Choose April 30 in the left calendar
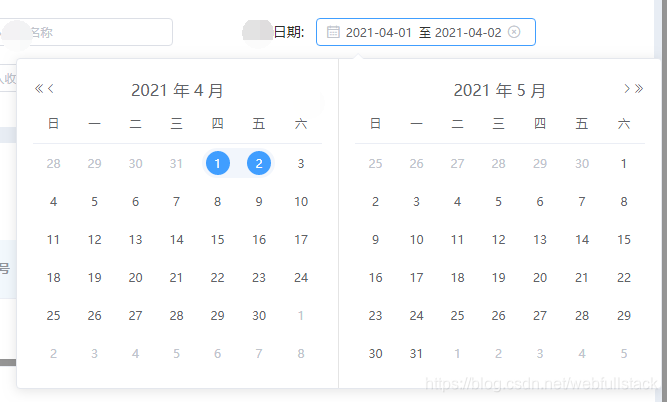This screenshot has height=402, width=667. pyautogui.click(x=259, y=316)
